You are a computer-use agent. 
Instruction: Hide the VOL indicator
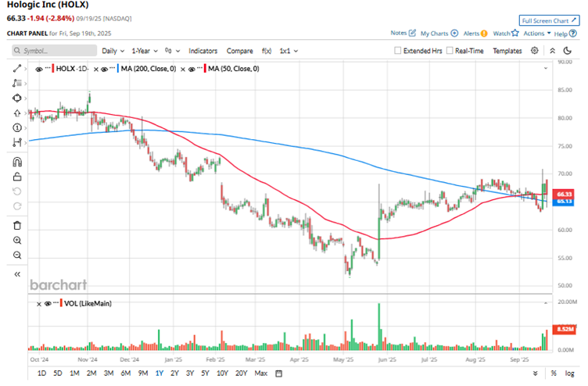[x=48, y=303]
